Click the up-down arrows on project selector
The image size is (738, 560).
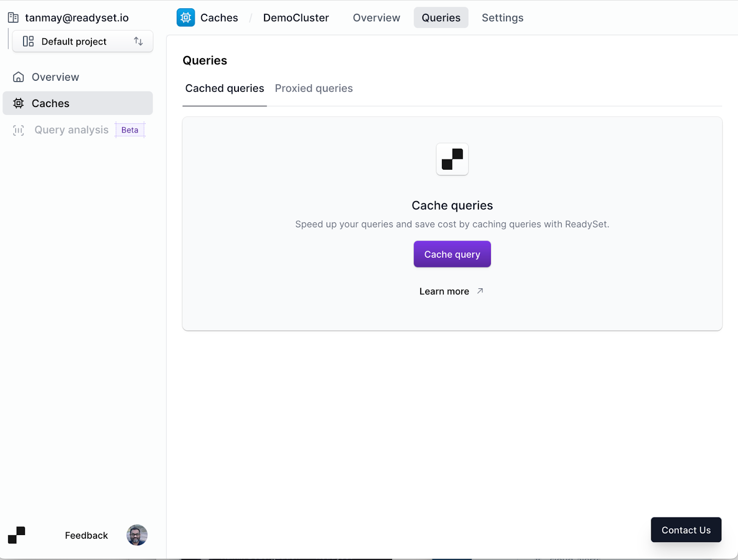click(x=138, y=42)
